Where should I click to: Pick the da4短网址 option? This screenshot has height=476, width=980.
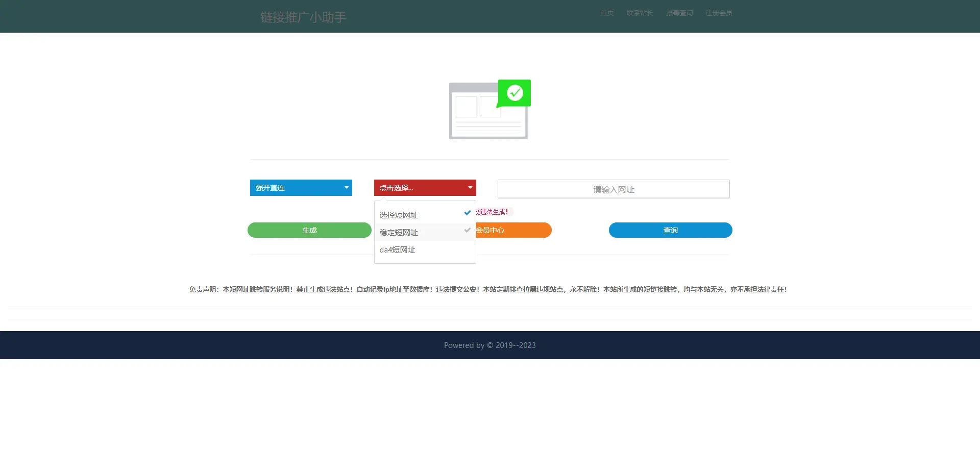(x=397, y=250)
